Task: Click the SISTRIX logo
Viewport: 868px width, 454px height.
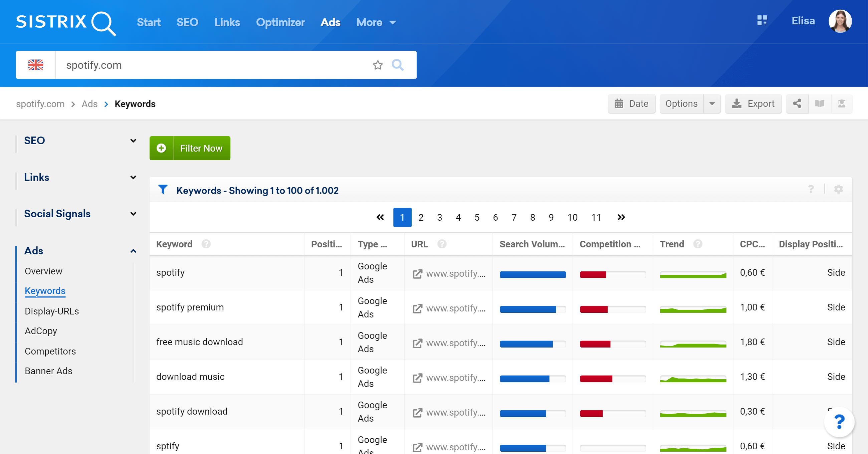Action: (x=66, y=23)
